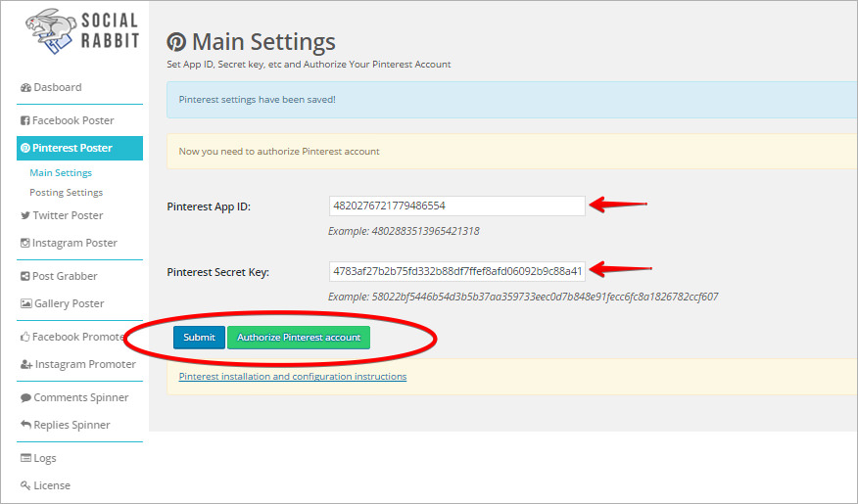Focus the Pinterest App ID field
The image size is (858, 504).
point(456,206)
